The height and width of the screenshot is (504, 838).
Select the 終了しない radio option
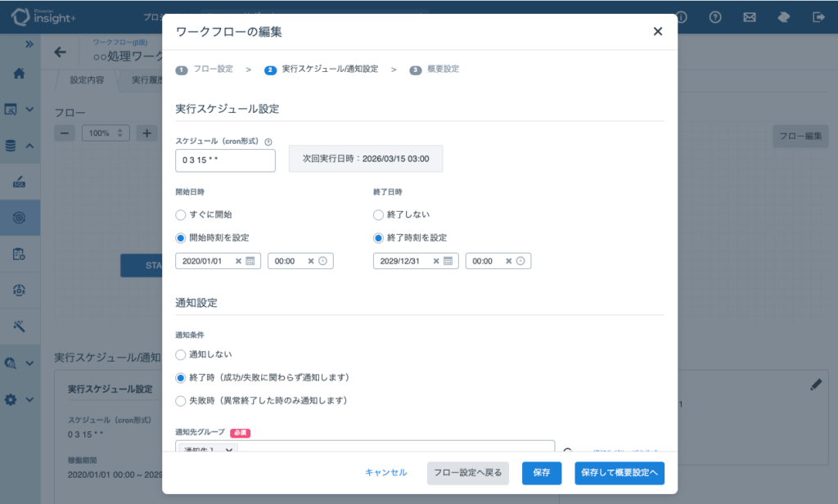(x=379, y=214)
